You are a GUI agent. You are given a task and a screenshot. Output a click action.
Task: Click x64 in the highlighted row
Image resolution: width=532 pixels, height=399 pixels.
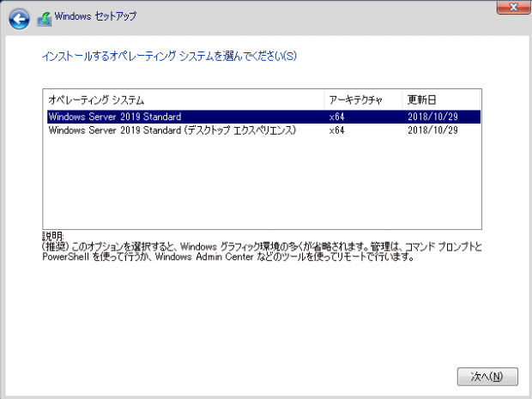click(x=336, y=117)
